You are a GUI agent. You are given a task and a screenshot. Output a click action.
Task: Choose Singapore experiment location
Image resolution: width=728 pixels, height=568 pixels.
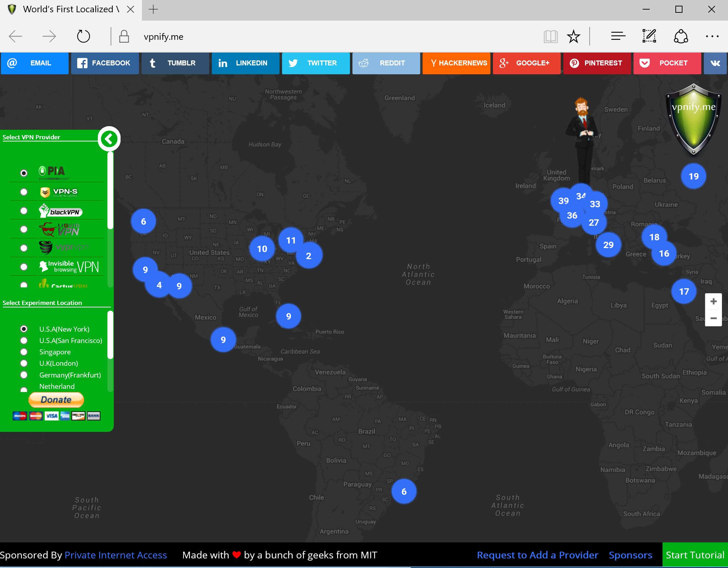coord(24,352)
